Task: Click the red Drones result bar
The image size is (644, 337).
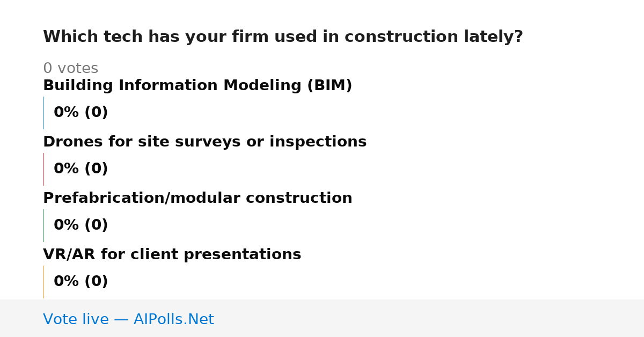Action: tap(43, 169)
